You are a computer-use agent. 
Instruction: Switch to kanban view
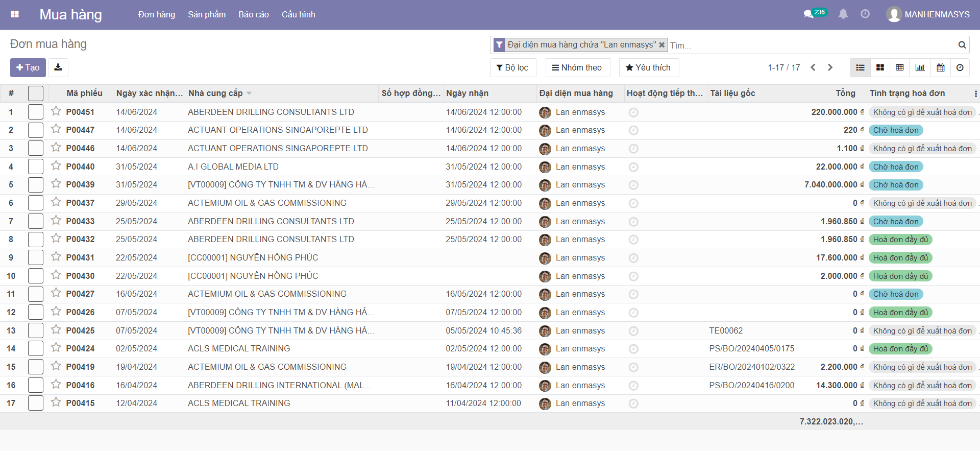pos(880,67)
